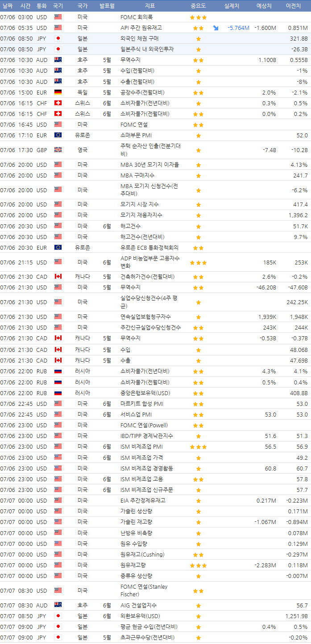This screenshot has height=644, width=311.
Task: Click the US flag in the 모기지 시장 지수 row
Action: coord(58,204)
